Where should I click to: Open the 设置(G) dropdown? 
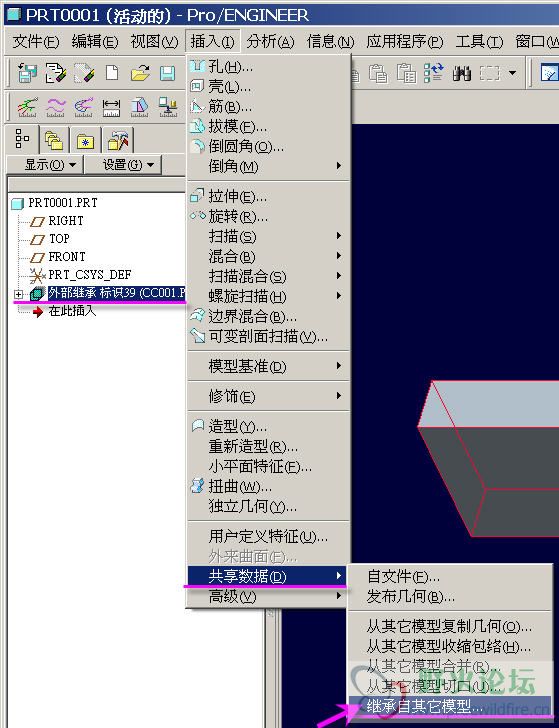(124, 165)
